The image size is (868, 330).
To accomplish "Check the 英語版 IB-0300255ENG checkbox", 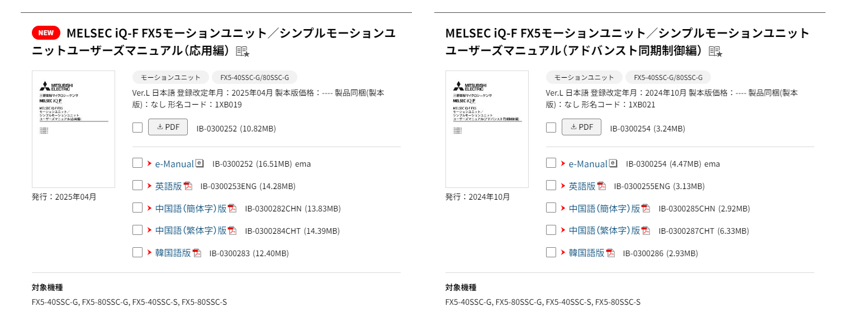I will pyautogui.click(x=551, y=186).
